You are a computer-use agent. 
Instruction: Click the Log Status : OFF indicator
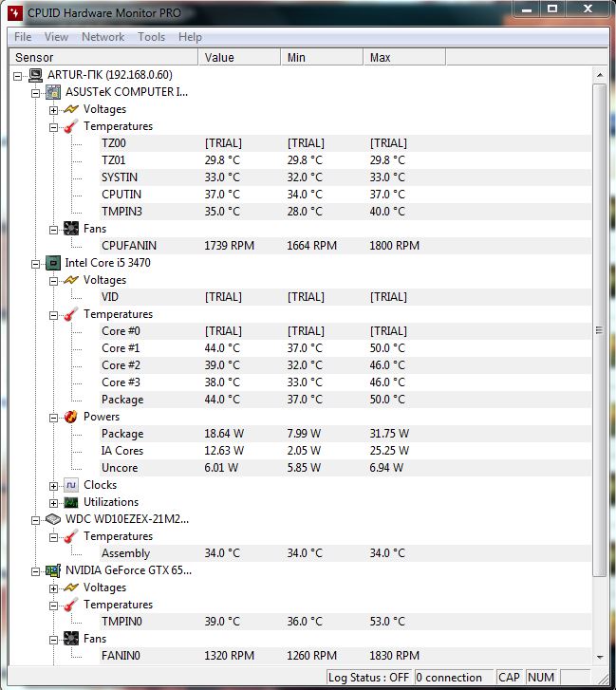(x=368, y=678)
